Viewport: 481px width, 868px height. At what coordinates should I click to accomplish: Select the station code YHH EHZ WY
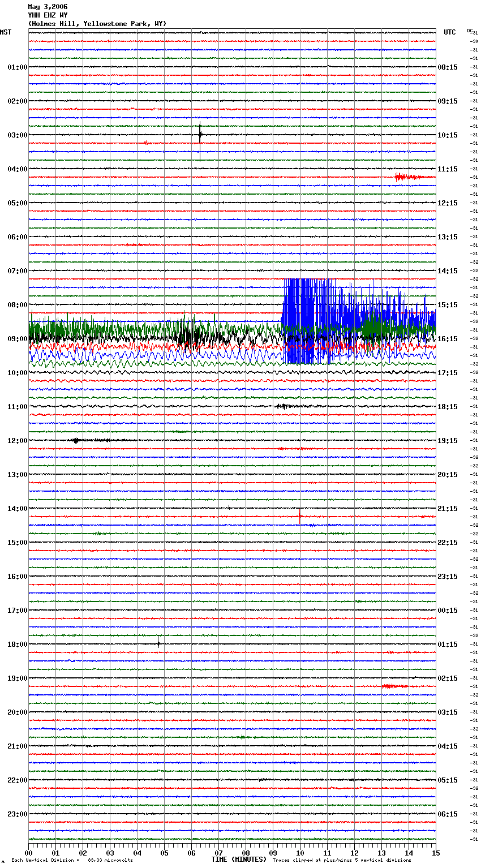pyautogui.click(x=48, y=15)
